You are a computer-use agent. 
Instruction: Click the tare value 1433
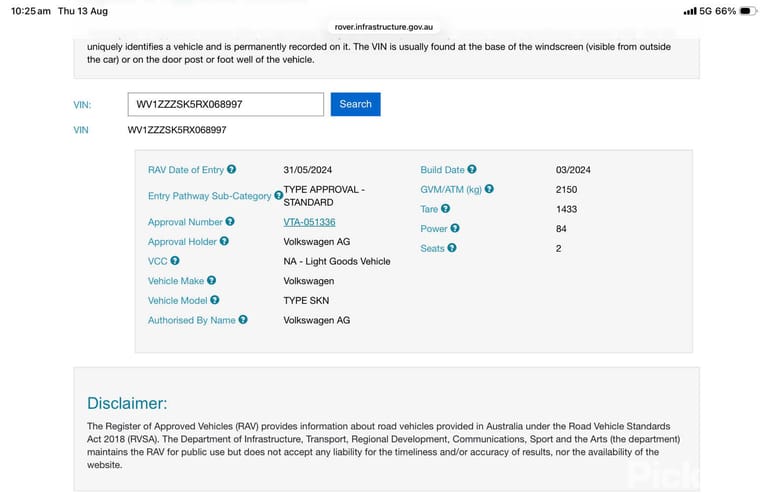566,209
